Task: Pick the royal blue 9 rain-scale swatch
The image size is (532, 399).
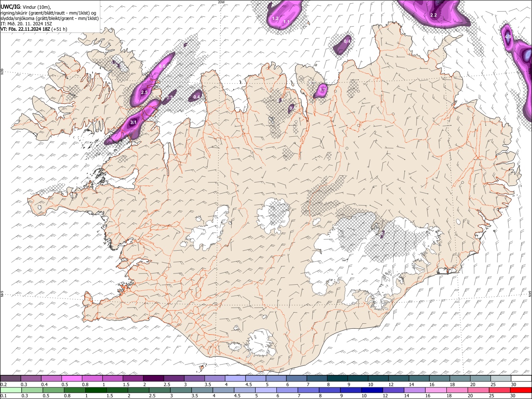Action: click(351, 390)
